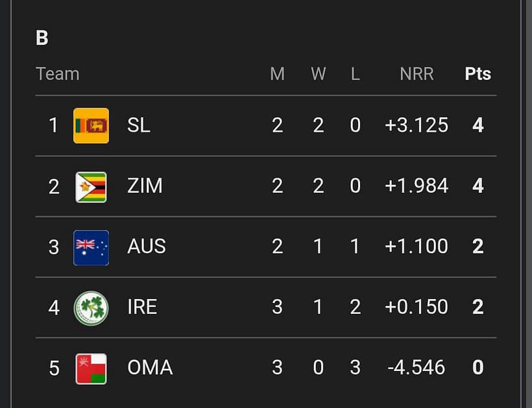Click the M matches column header
Image resolution: width=532 pixels, height=408 pixels.
point(277,74)
